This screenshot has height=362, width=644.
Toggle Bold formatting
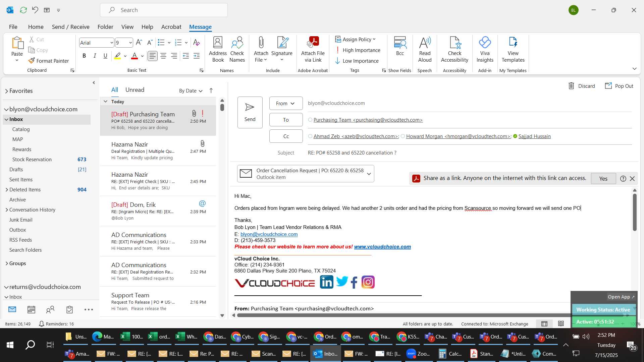pos(84,56)
